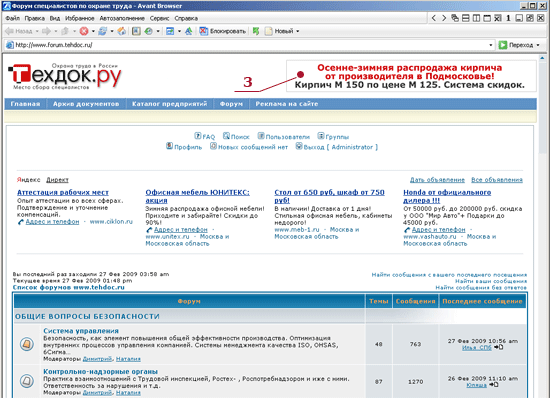Click the forum icon next to Система управления
Screen dimensions: 550x398
point(27,344)
